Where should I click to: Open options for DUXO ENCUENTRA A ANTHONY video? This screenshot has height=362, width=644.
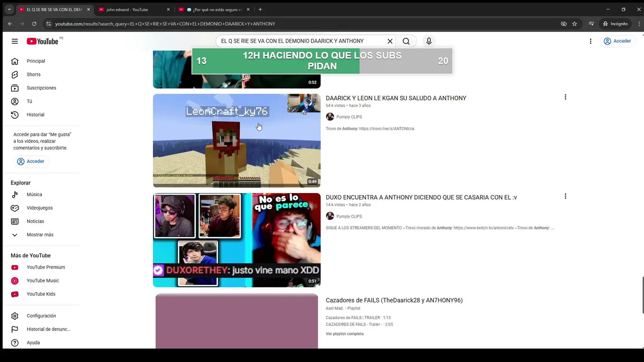pos(565,196)
